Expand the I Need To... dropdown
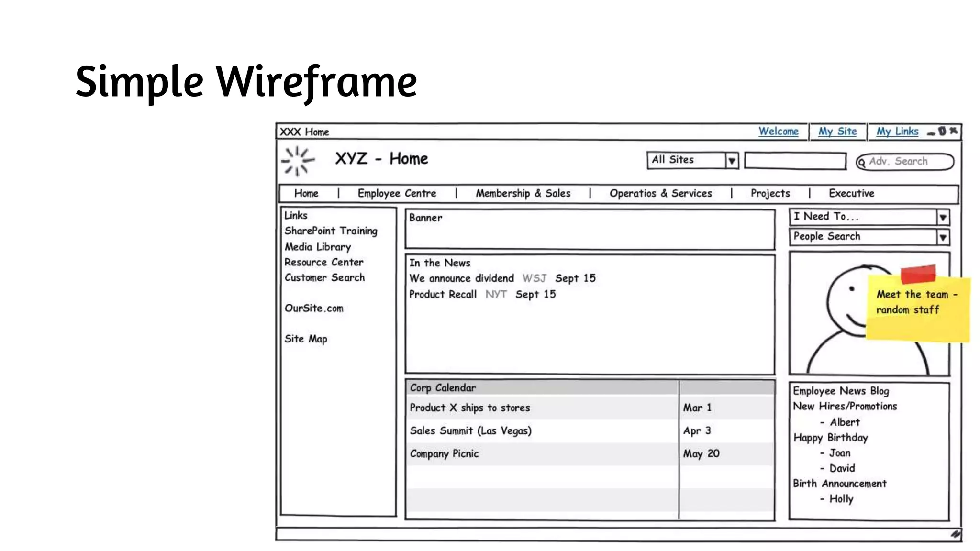Screen dimensions: 980x551 943,218
